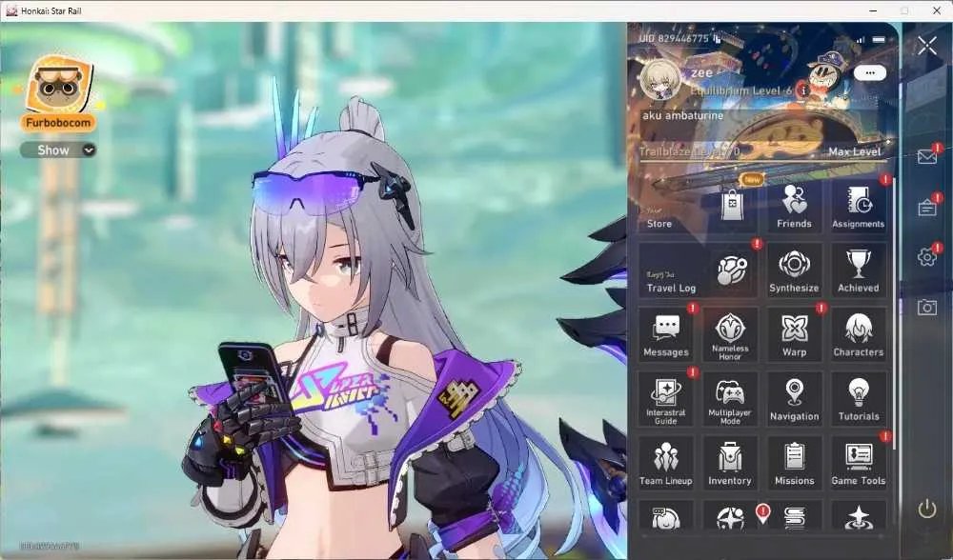Minimize the Honkai: Star Rail window
The height and width of the screenshot is (560, 953).
873,10
